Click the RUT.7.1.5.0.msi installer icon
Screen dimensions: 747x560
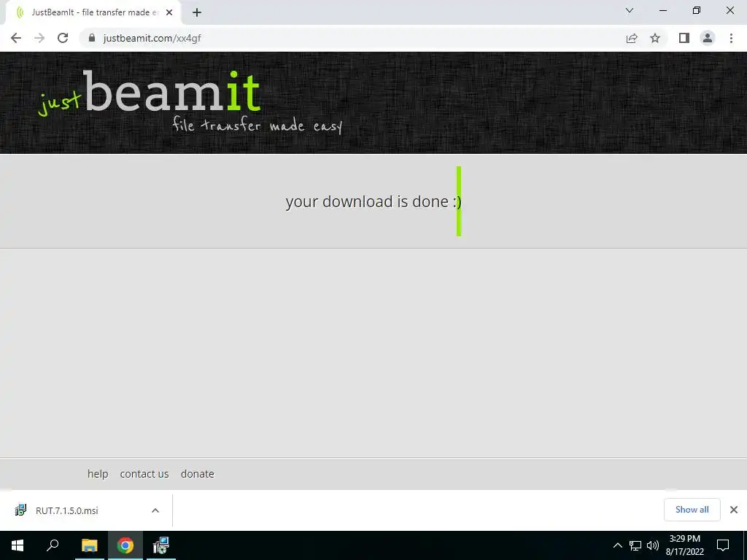[x=20, y=510]
